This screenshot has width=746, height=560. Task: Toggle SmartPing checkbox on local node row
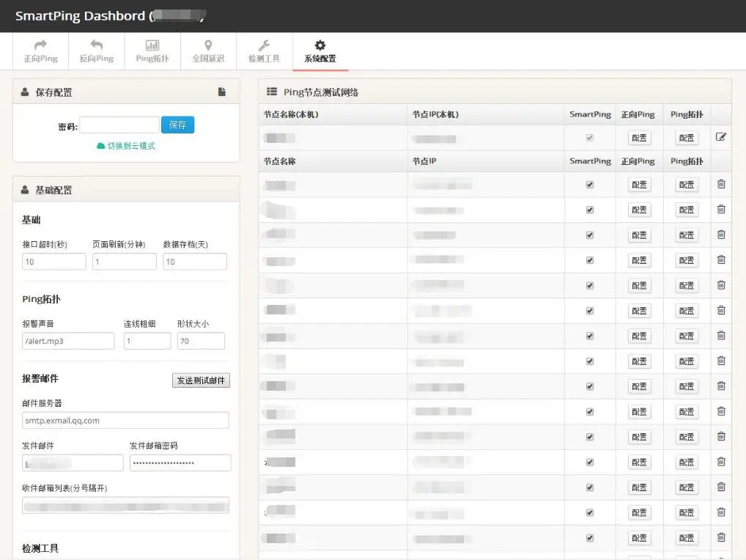[590, 138]
